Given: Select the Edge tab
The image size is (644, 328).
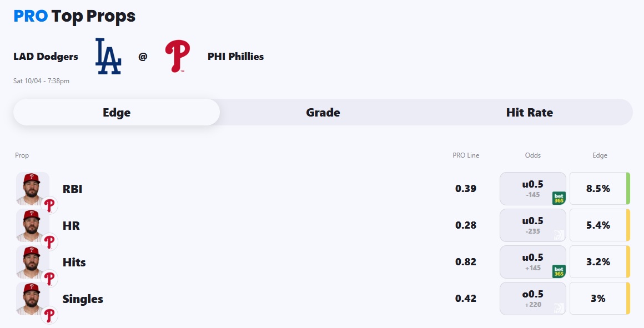Looking at the screenshot, I should pos(117,113).
